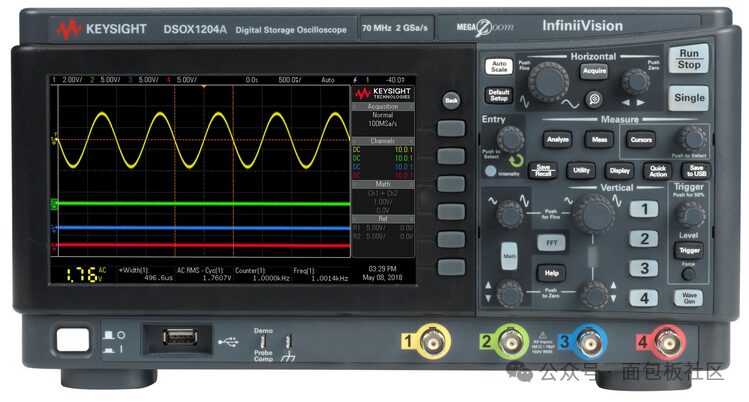This screenshot has width=749, height=402.
Task: Open the Display menu key
Action: tap(620, 170)
